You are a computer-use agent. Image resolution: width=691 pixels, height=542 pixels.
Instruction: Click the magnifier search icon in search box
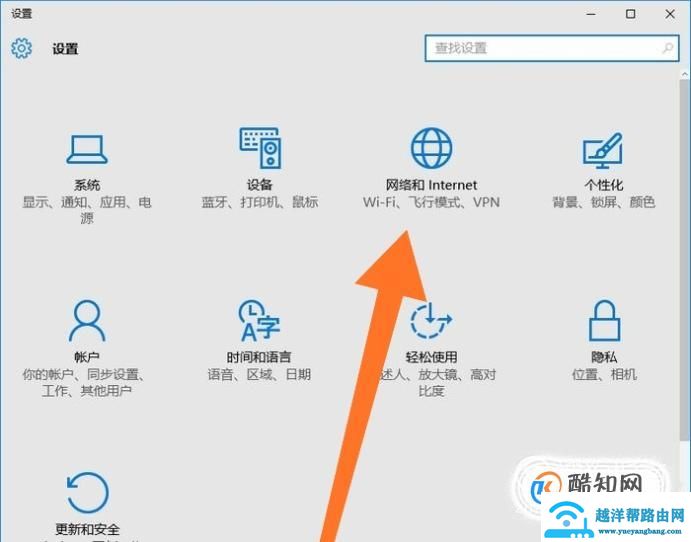click(668, 48)
